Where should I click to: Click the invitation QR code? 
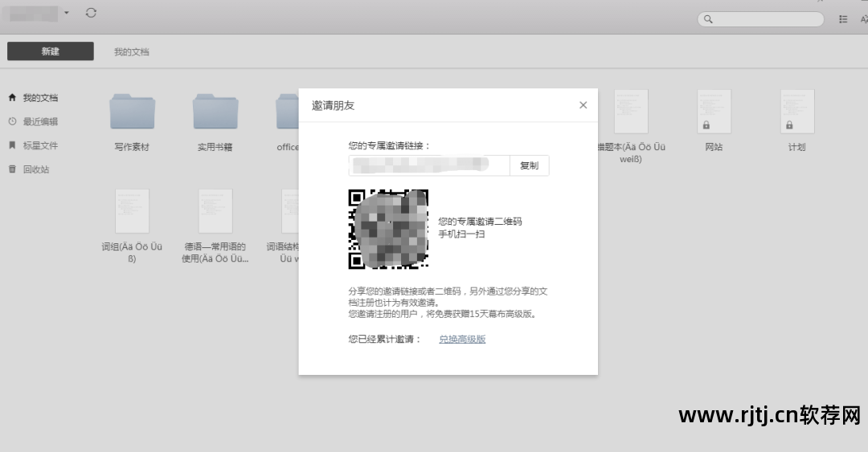coord(388,229)
